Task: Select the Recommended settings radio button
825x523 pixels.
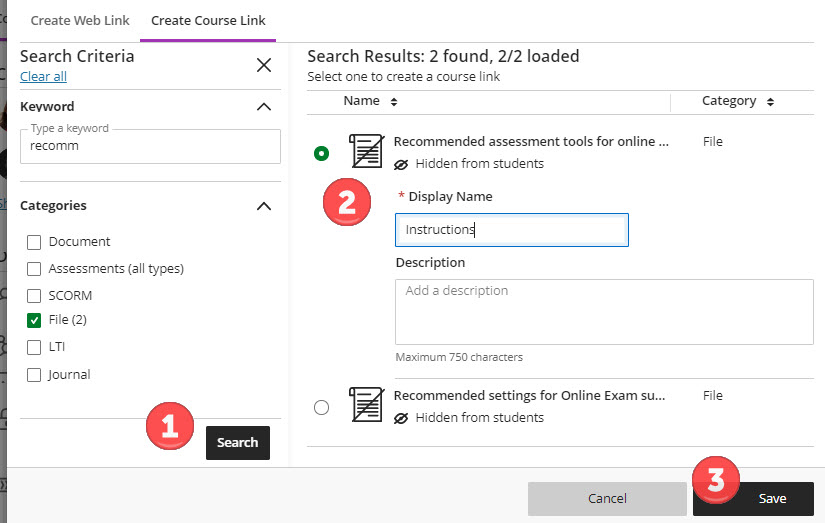Action: (x=321, y=407)
